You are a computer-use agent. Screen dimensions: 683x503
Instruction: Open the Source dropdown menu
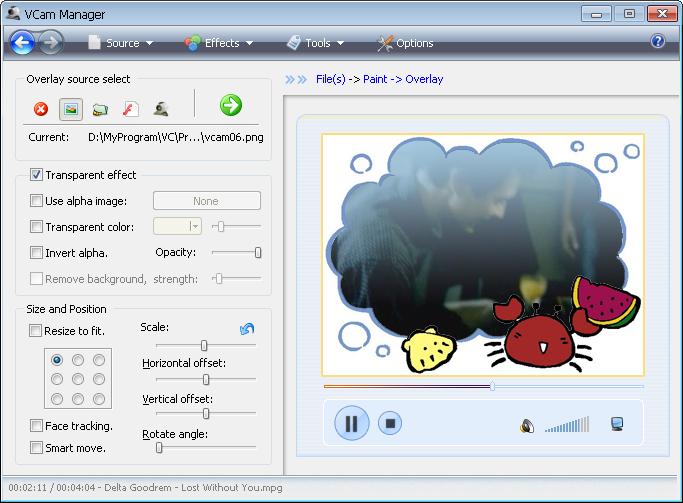point(121,43)
